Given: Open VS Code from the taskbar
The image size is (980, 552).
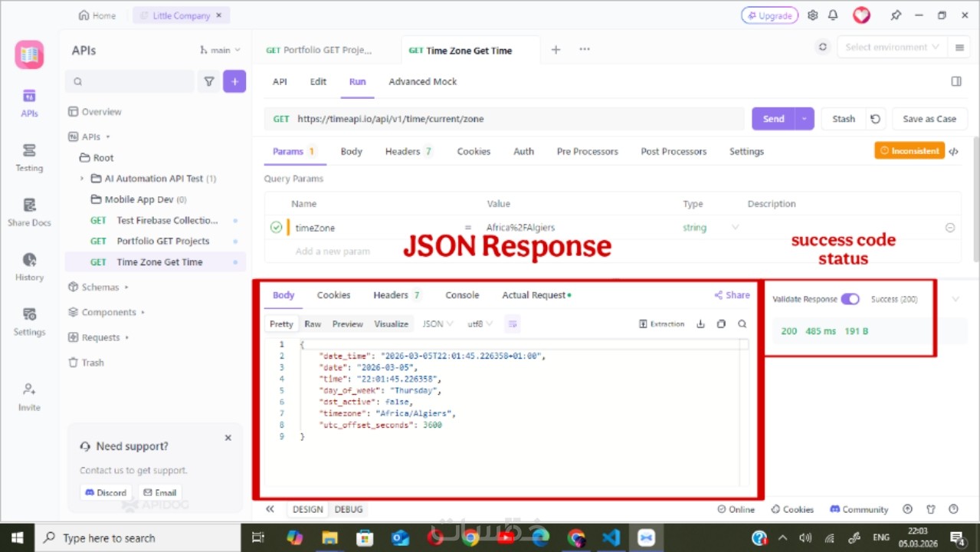Looking at the screenshot, I should [x=611, y=537].
